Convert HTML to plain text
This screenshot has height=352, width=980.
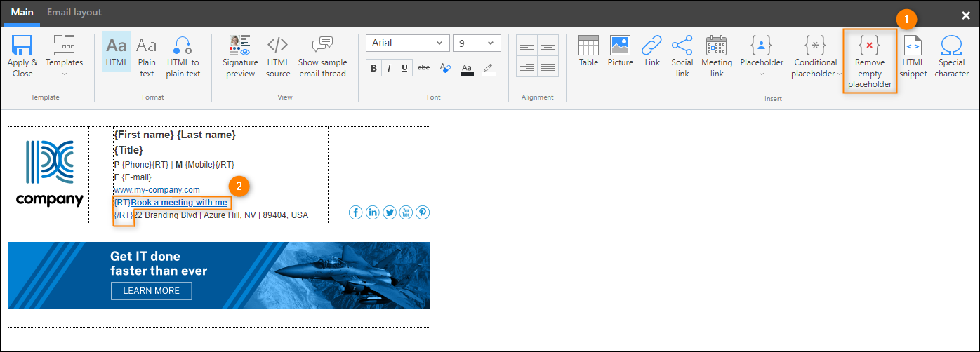point(183,56)
